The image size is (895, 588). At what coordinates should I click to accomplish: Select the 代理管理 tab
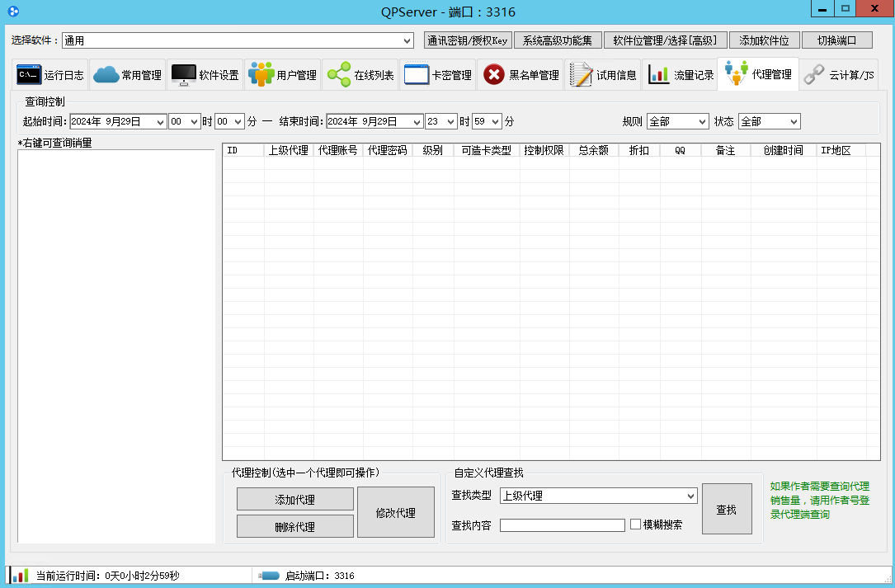757,75
